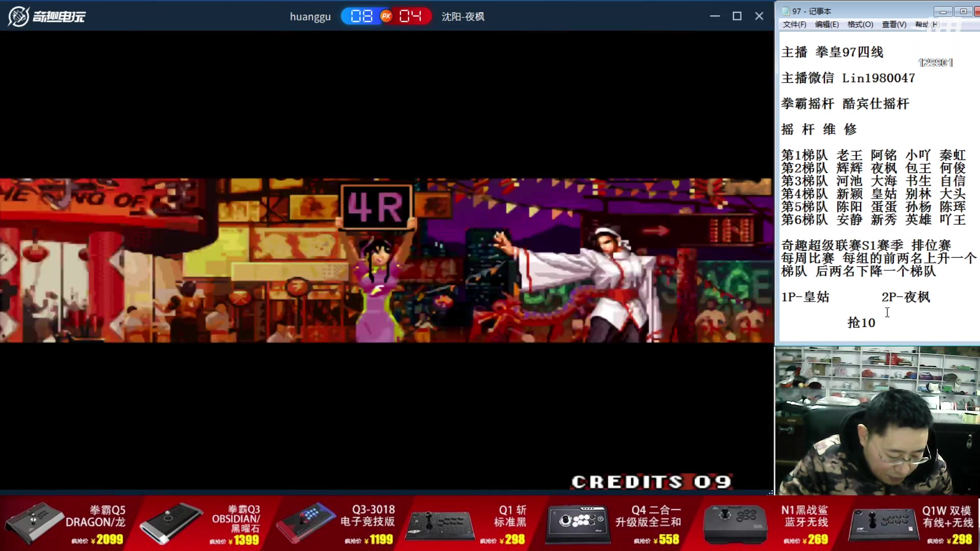The image size is (980, 551).
Task: Select the ¥298 price on the Q1W ad
Action: 959,539
